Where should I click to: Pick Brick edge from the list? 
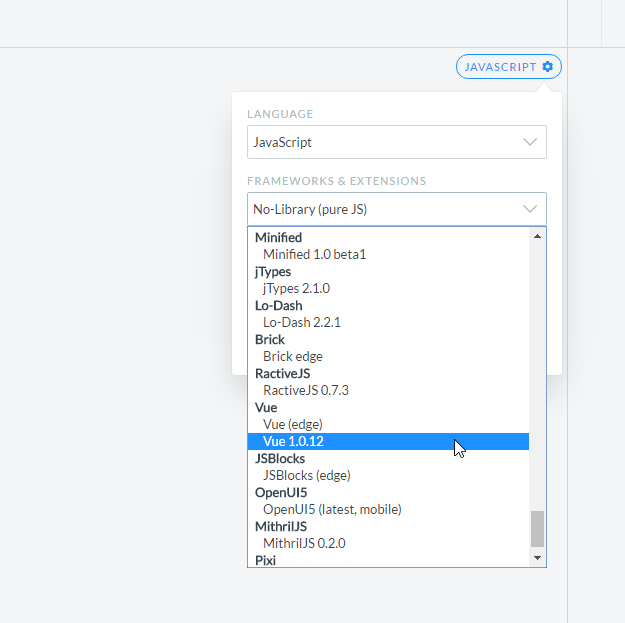[388, 356]
